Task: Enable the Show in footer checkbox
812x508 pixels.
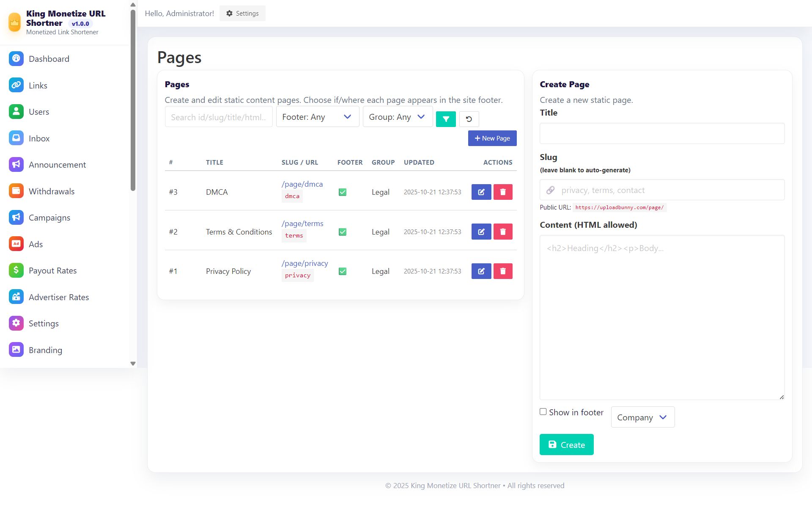Action: click(x=543, y=412)
